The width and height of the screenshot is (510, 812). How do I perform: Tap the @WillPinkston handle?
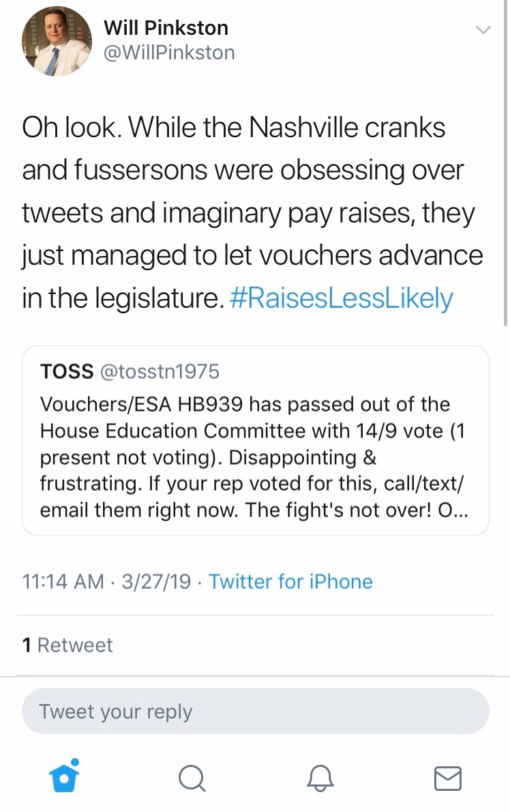168,53
